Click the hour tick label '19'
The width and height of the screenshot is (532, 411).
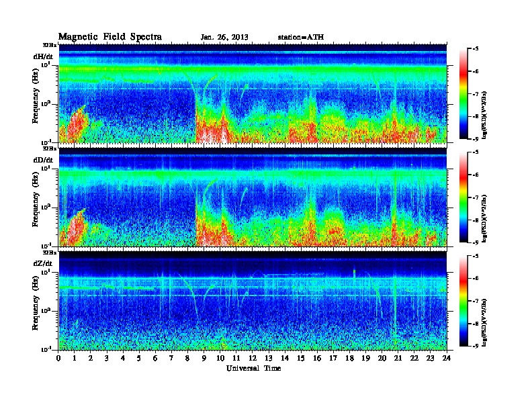365,358
